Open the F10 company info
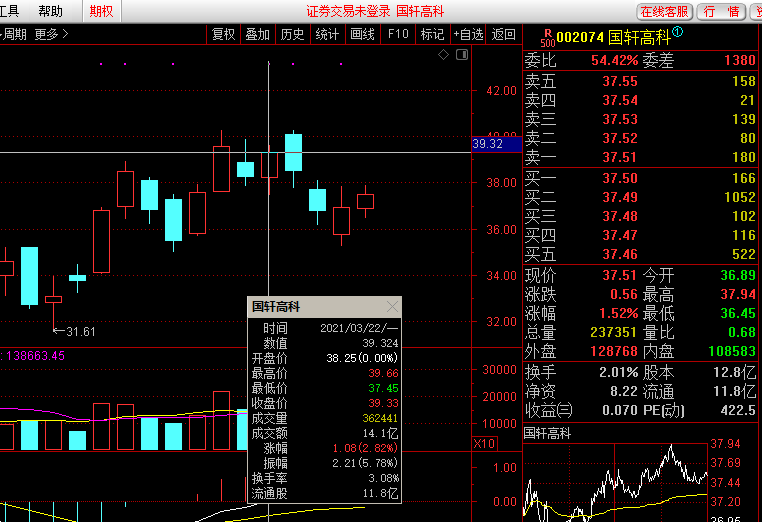Viewport: 762px width, 522px height. point(398,35)
